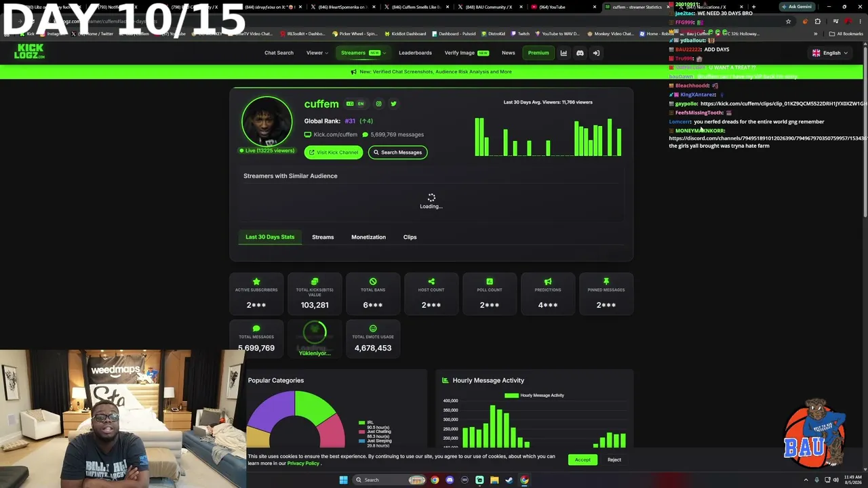Open the Kick.com/cuffem channel link
868x488 pixels.
(x=335, y=135)
